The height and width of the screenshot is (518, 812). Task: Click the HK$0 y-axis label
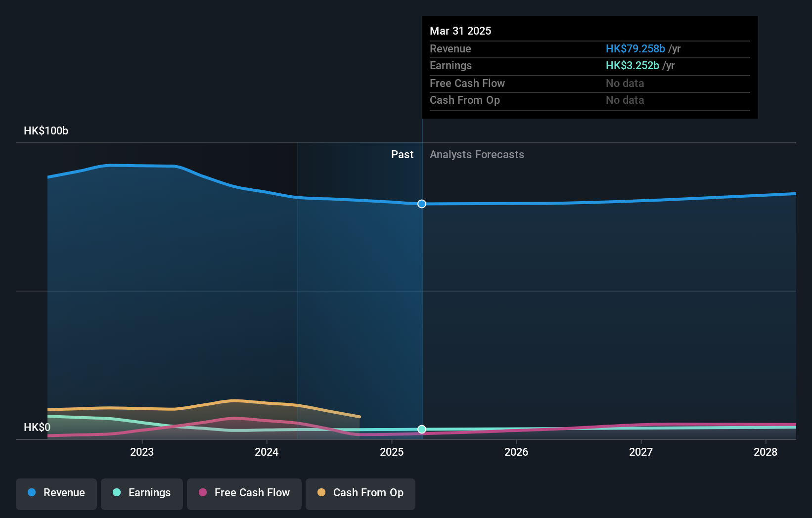(37, 427)
